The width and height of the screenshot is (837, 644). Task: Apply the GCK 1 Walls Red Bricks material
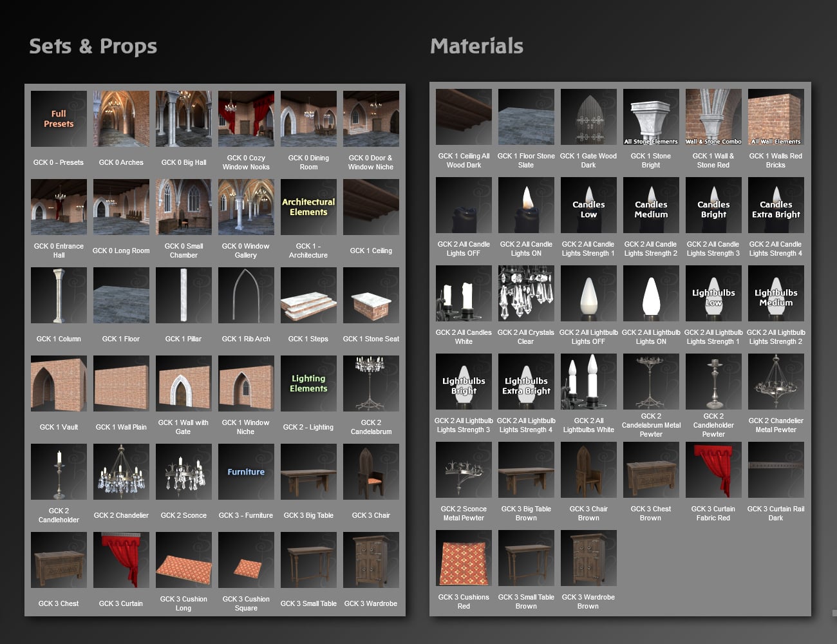(776, 116)
